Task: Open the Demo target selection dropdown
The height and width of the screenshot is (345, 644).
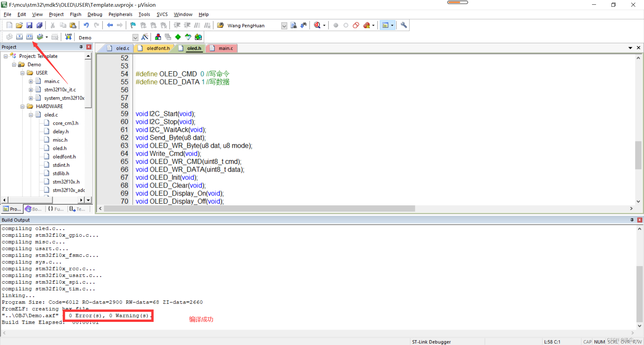Action: [x=136, y=37]
